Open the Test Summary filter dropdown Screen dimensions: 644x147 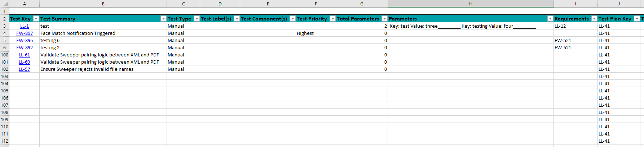point(163,19)
